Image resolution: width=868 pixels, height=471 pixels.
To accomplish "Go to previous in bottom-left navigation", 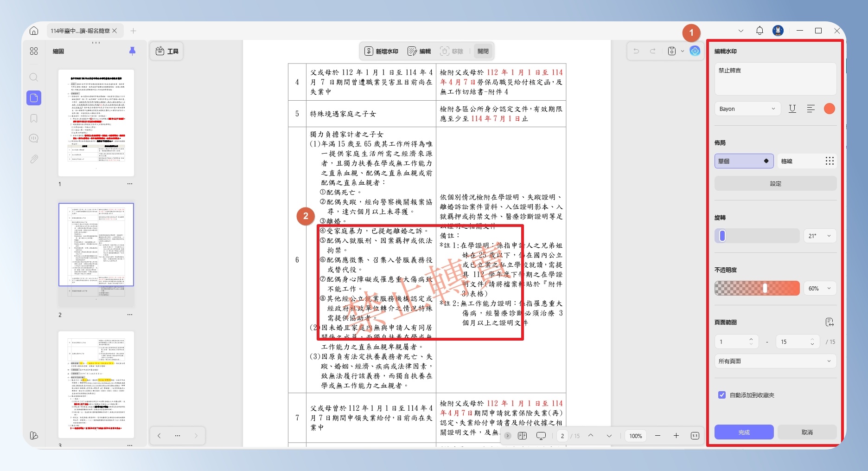I will coord(159,436).
